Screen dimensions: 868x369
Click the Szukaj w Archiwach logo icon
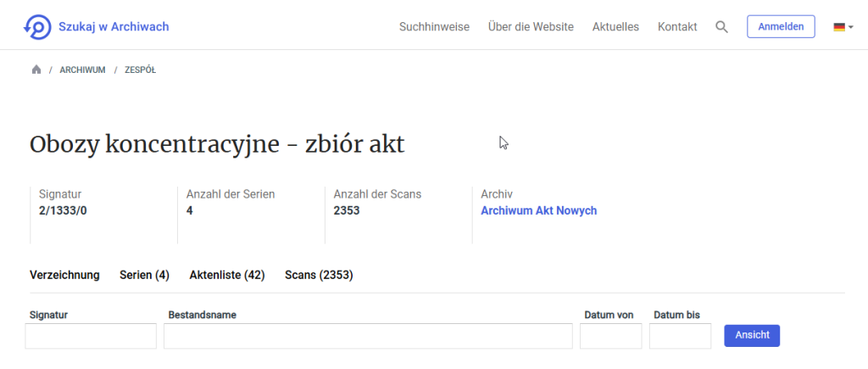coord(37,26)
